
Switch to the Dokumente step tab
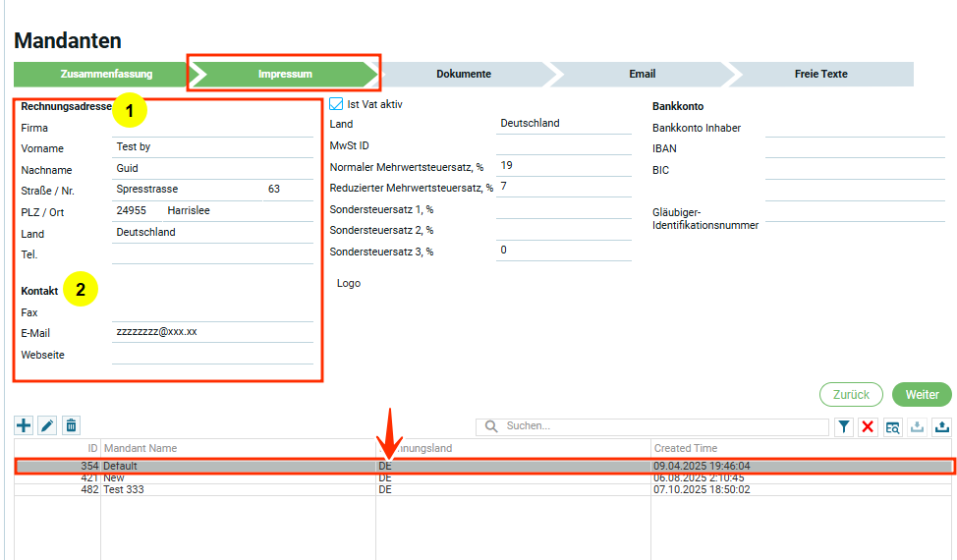coord(463,75)
